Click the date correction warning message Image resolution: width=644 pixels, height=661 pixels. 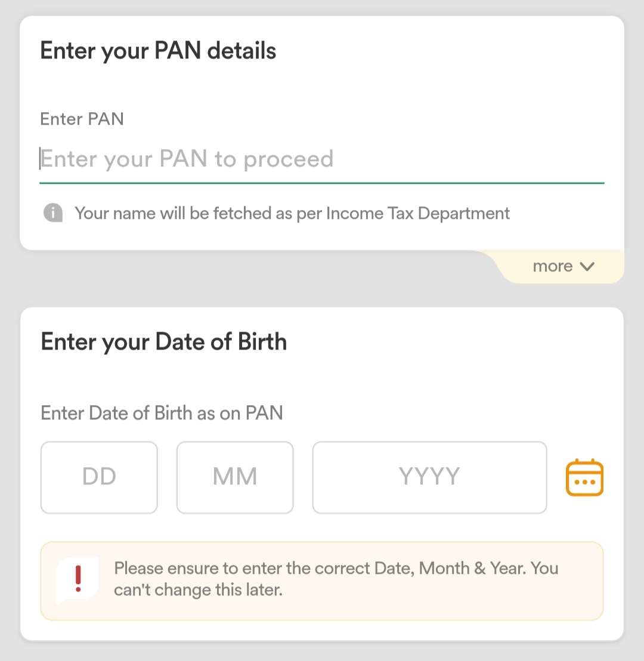coord(336,579)
